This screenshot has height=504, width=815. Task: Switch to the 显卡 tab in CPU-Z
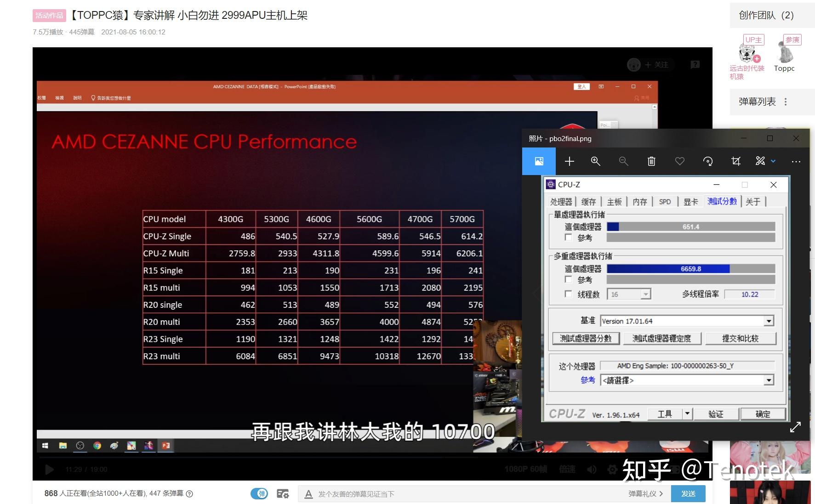coord(690,201)
